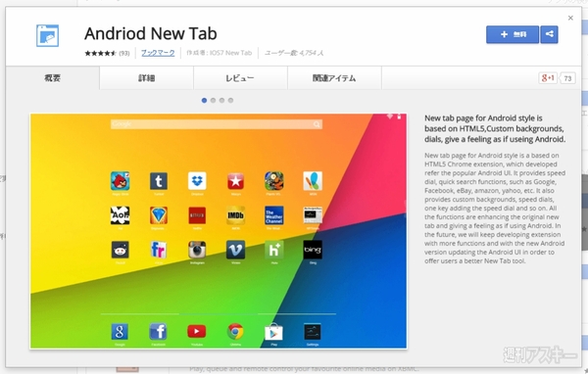588x374 pixels.
Task: Click the Google dock icon
Action: (x=120, y=332)
